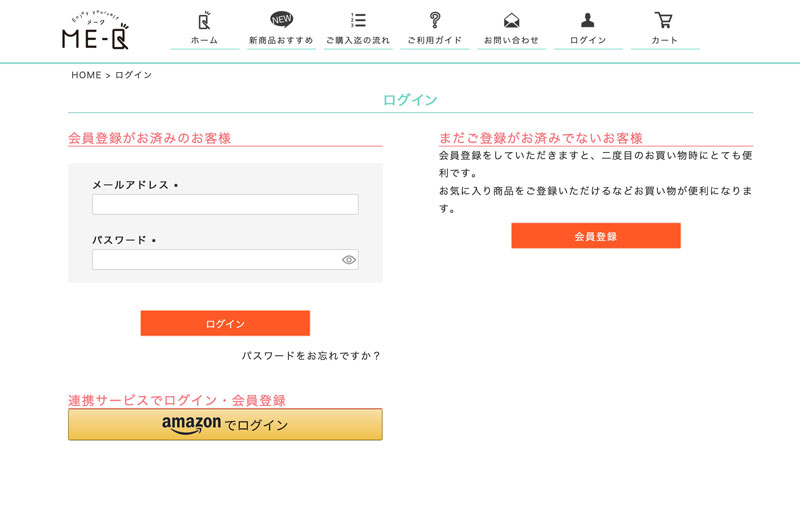This screenshot has width=800, height=531.
Task: Open the パスワードをお忘れですか？ link
Action: [x=311, y=356]
